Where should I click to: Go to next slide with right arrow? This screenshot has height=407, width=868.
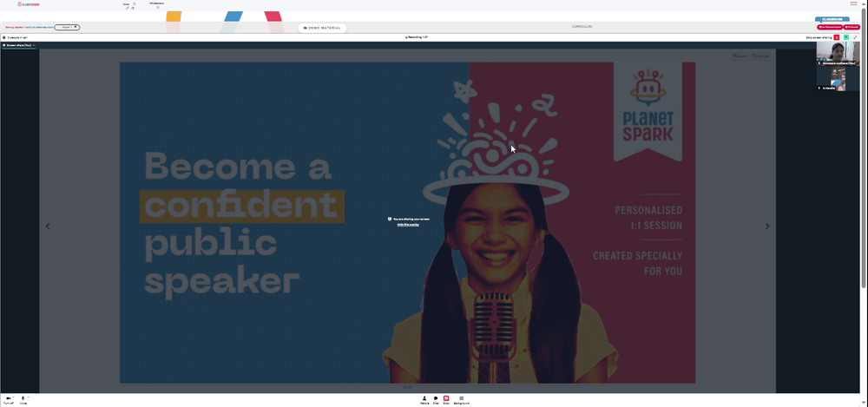point(767,226)
